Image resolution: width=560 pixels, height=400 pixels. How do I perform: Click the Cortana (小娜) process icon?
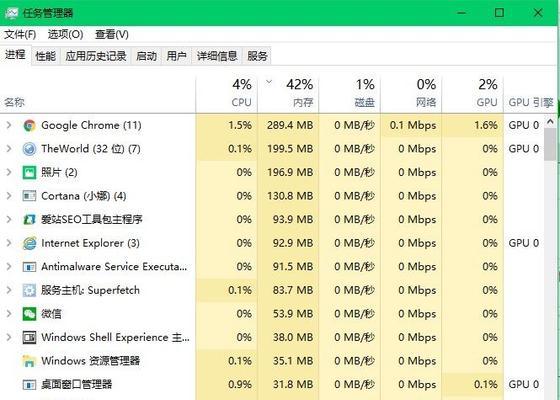tap(29, 196)
